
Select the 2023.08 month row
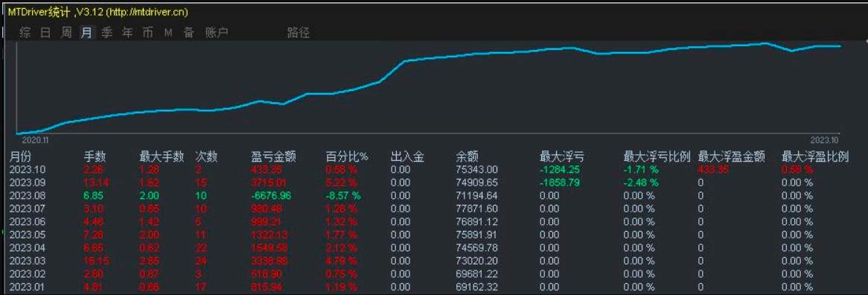(429, 195)
